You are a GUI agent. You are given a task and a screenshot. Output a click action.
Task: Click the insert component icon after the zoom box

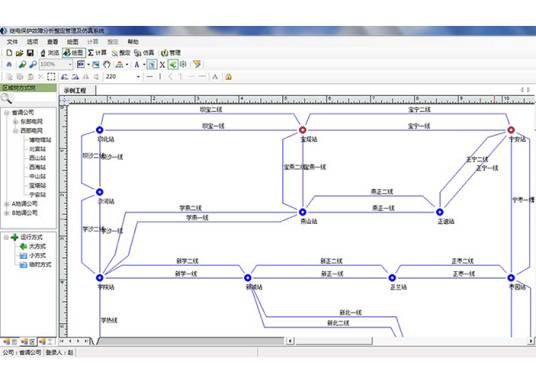(x=81, y=64)
